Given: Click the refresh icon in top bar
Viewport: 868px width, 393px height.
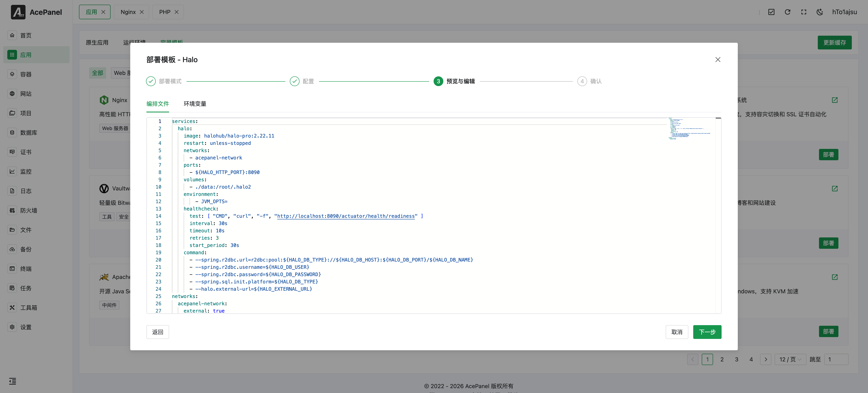Looking at the screenshot, I should (787, 12).
